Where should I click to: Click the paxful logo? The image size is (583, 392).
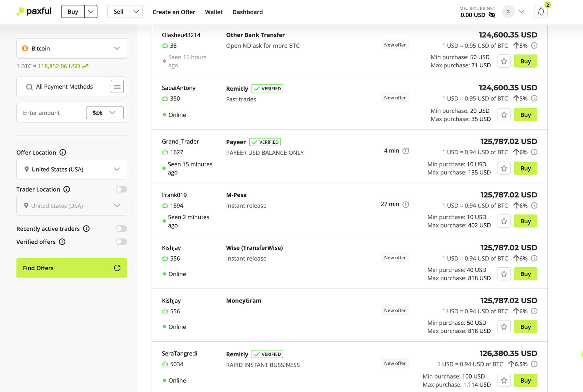pos(34,12)
